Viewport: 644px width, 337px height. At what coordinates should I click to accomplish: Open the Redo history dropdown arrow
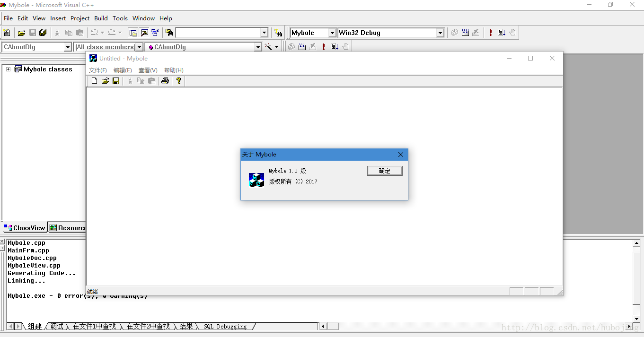pos(120,33)
